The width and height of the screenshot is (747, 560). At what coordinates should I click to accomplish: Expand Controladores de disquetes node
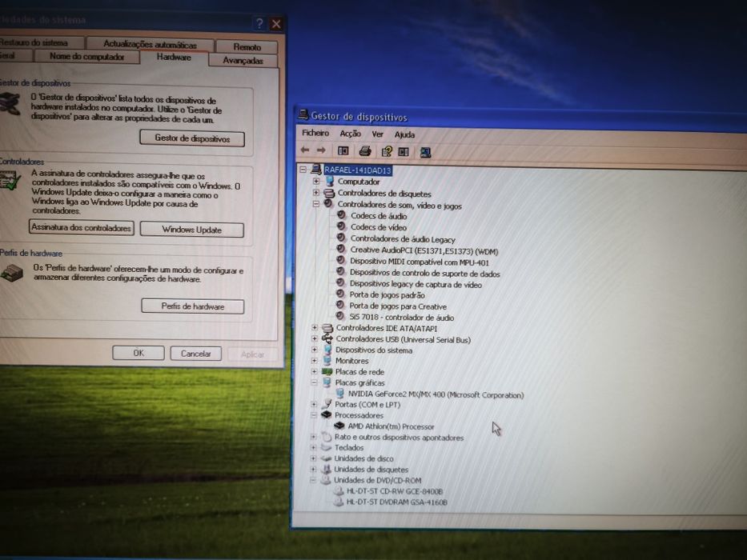316,192
